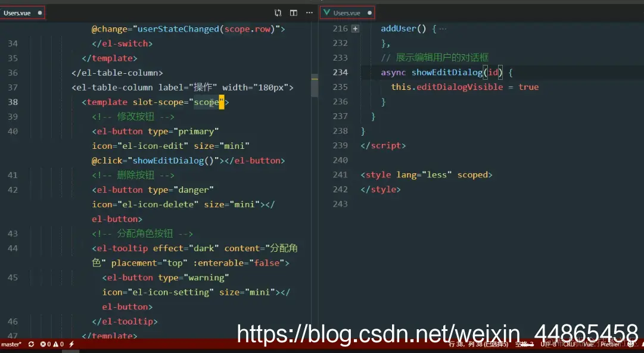Click the icon="el-icon-edit" size="mini" line
The height and width of the screenshot is (353, 644).
[x=170, y=146]
